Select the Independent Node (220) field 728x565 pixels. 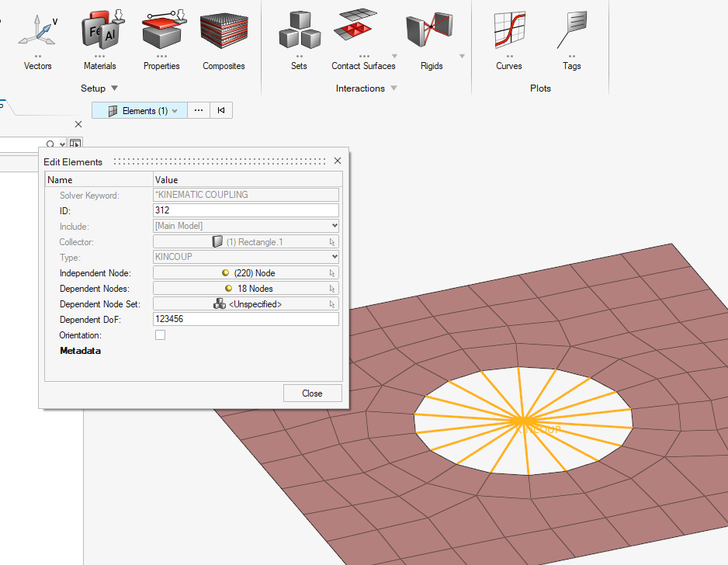tap(245, 272)
